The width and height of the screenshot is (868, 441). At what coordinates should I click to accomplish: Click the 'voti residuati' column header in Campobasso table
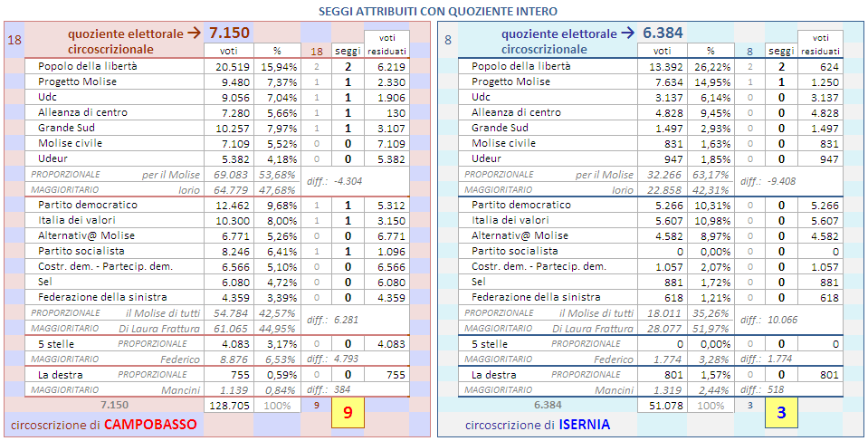click(386, 43)
